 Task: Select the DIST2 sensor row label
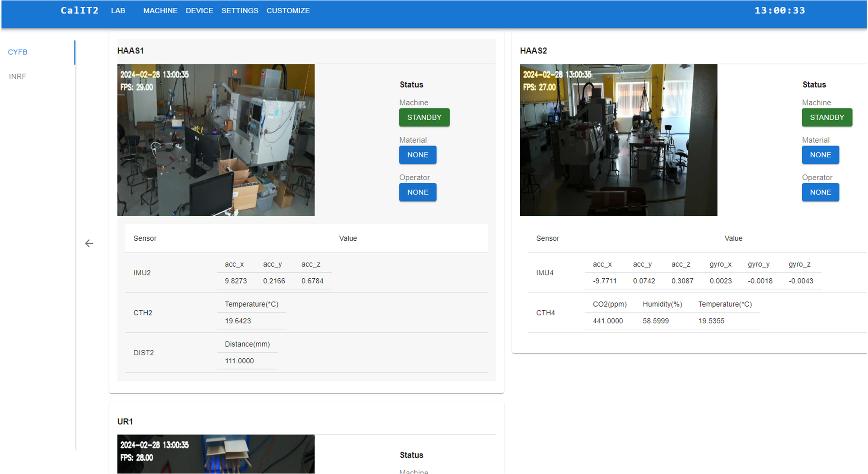pyautogui.click(x=144, y=353)
